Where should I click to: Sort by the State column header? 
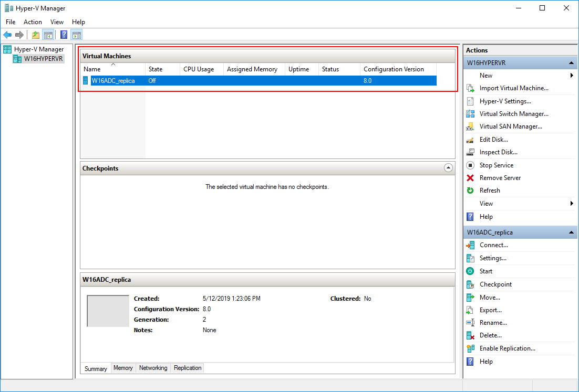162,69
